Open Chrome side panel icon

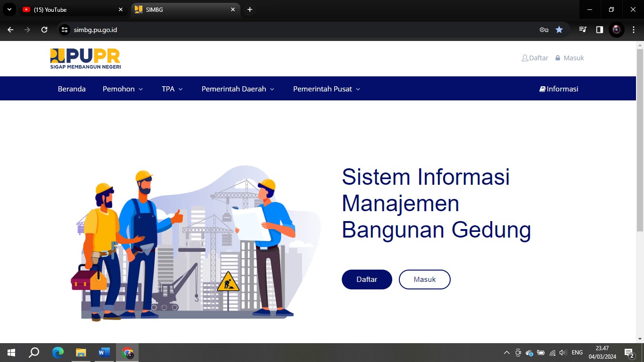point(600,30)
